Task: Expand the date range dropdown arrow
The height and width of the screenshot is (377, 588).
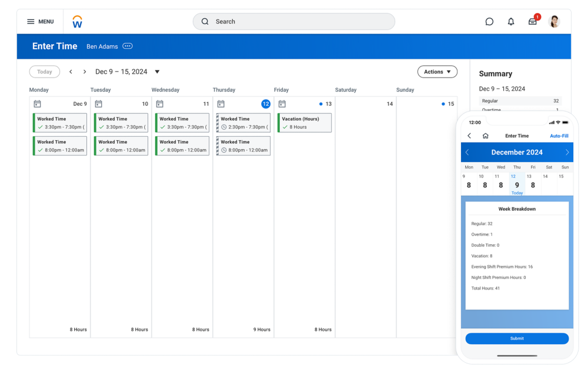Action: [157, 72]
